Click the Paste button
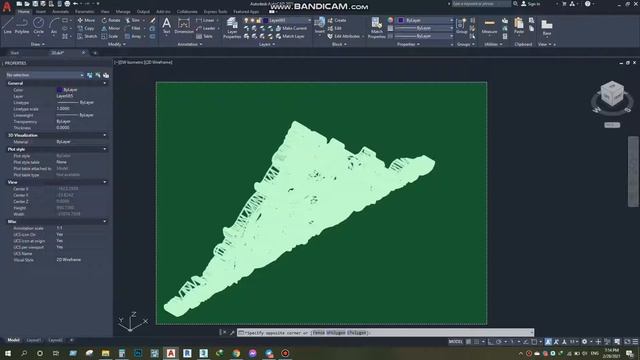 (519, 26)
